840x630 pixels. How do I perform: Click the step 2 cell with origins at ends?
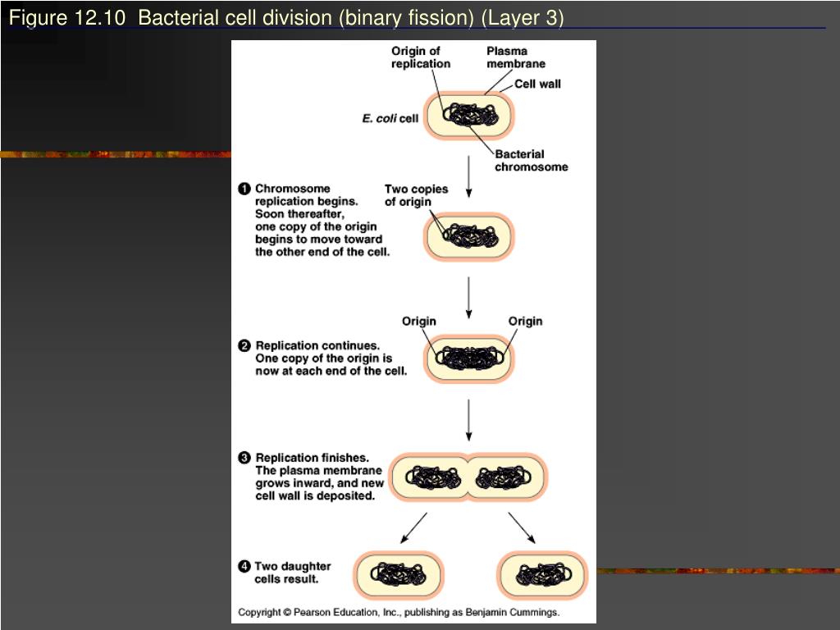point(468,358)
